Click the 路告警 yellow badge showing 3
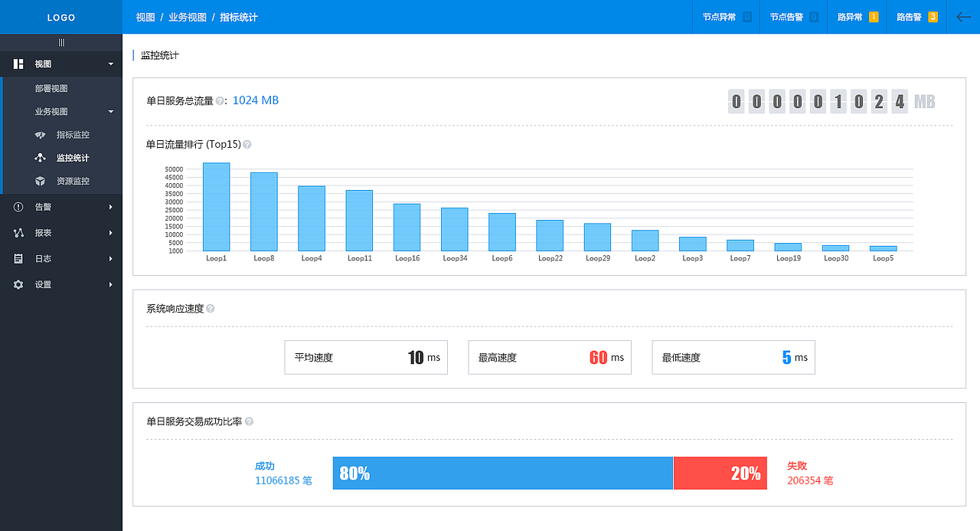This screenshot has width=980, height=531. tap(933, 17)
